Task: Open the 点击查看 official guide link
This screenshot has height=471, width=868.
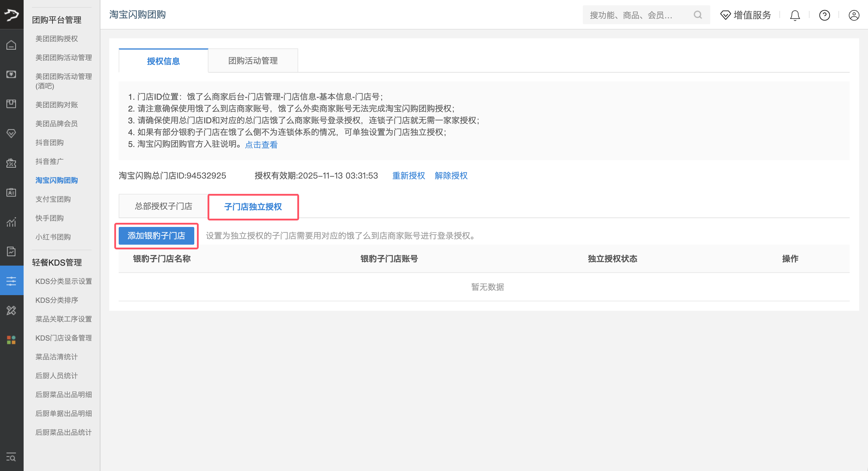Action: tap(261, 145)
